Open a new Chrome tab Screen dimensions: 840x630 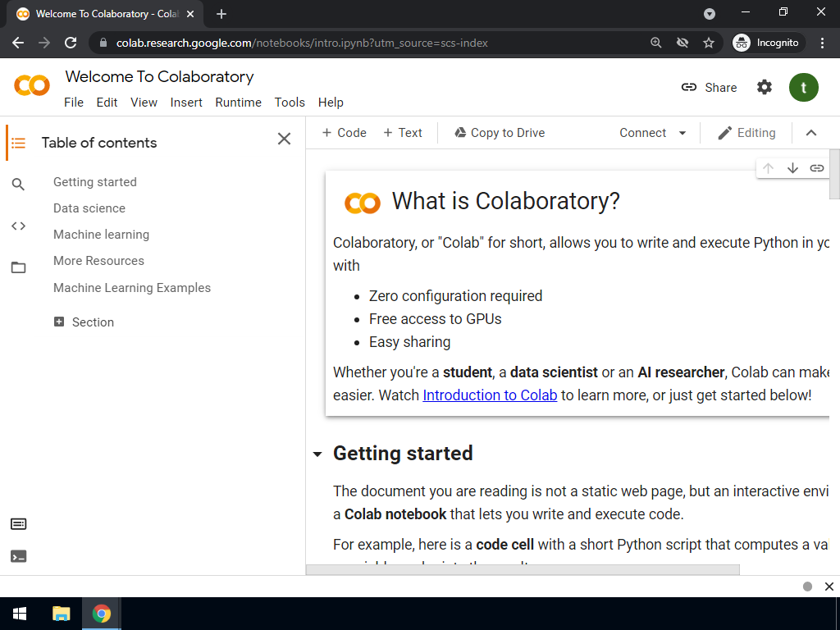click(x=221, y=14)
